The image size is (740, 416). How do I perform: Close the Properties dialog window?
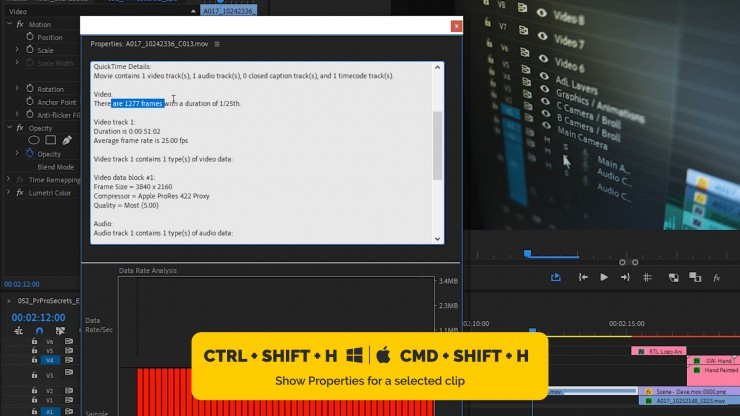pyautogui.click(x=456, y=26)
